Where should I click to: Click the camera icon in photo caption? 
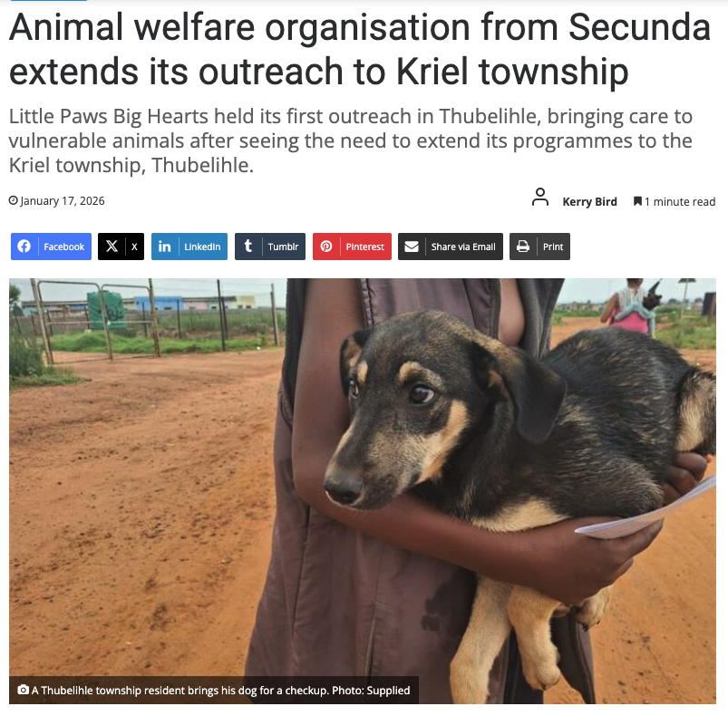[x=23, y=690]
